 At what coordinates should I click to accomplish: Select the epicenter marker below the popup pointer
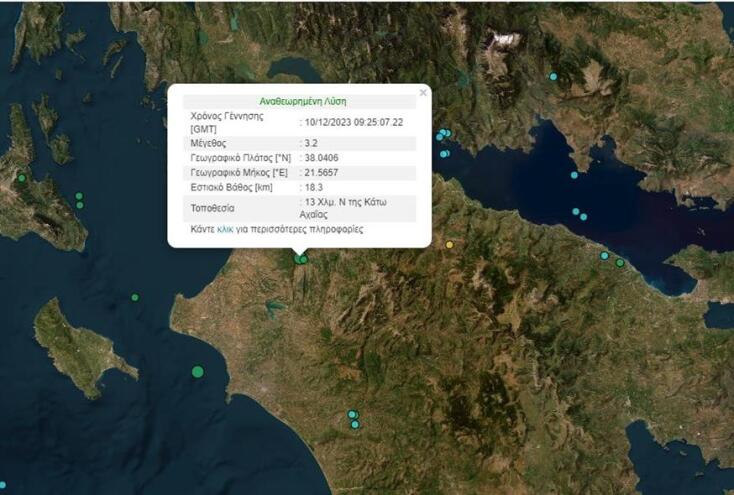coord(301,260)
